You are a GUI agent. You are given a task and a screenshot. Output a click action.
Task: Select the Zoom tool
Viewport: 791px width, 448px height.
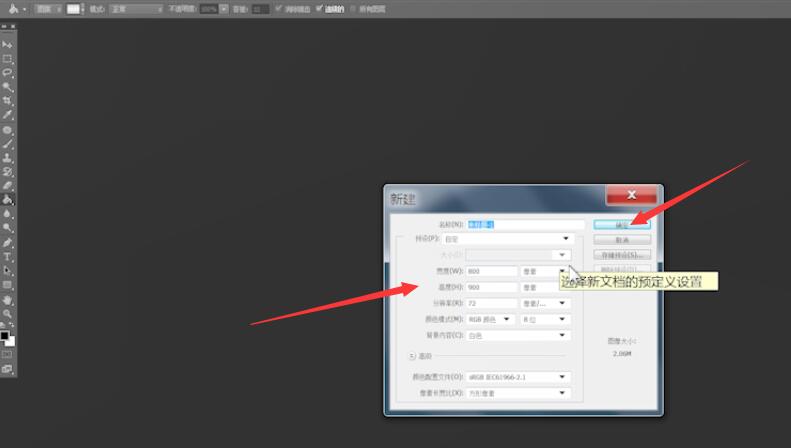point(7,314)
